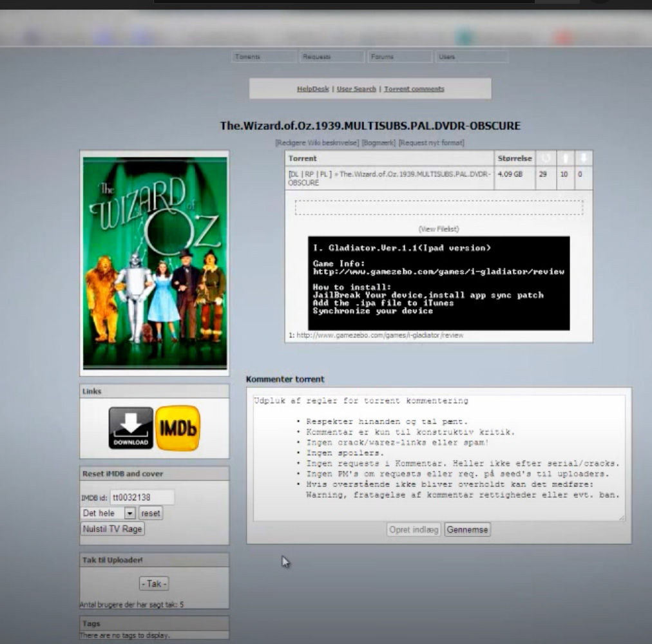Open the yellow IMDb icon link
The width and height of the screenshot is (652, 644).
[x=178, y=428]
